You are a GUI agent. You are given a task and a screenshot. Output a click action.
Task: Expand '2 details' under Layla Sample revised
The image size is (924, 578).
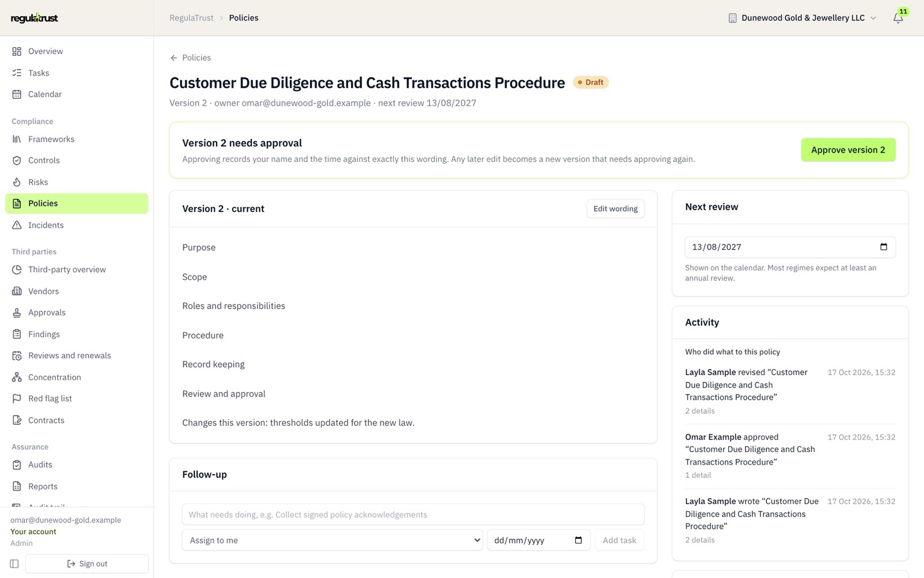[x=700, y=411]
